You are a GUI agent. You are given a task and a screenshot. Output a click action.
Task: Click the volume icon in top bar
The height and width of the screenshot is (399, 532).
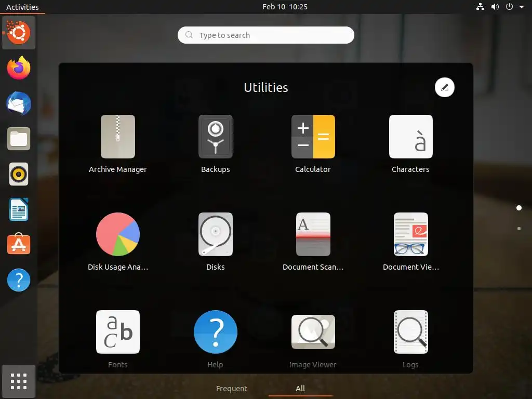[495, 7]
